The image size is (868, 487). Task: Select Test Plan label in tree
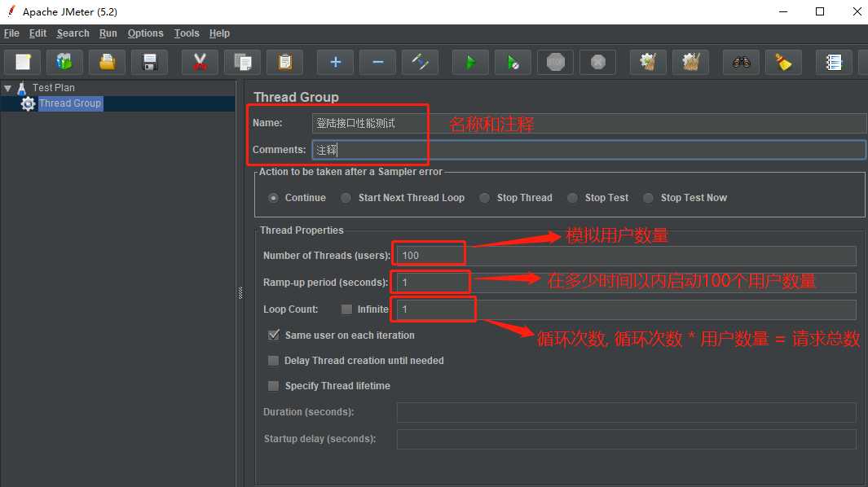53,88
